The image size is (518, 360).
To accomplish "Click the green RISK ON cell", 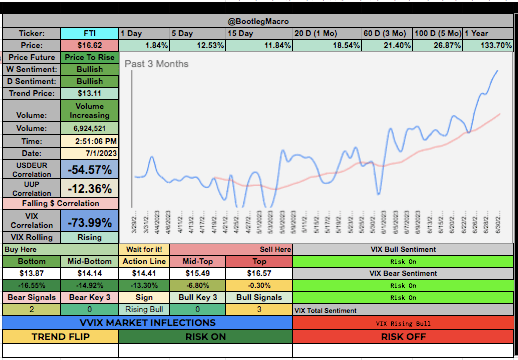I will click(205, 337).
